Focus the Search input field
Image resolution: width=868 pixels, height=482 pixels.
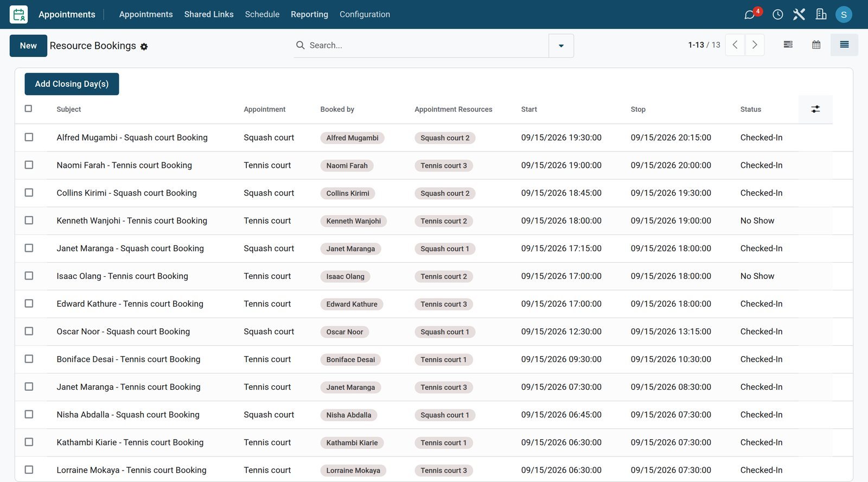pyautogui.click(x=426, y=46)
